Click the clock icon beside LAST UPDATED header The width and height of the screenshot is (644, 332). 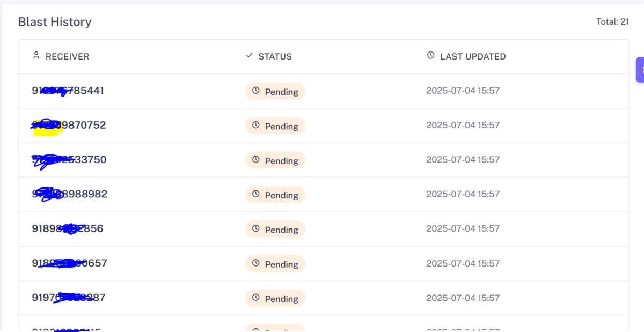(430, 55)
